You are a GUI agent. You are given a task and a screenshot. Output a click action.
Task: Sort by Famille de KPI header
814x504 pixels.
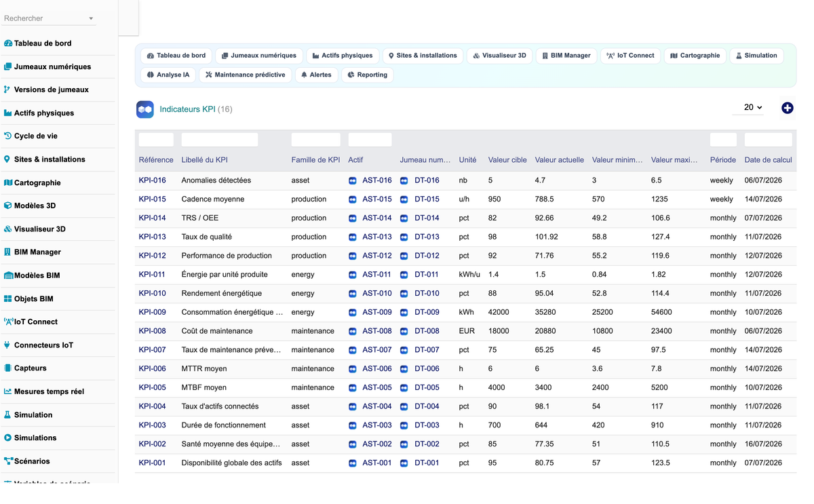[315, 160]
